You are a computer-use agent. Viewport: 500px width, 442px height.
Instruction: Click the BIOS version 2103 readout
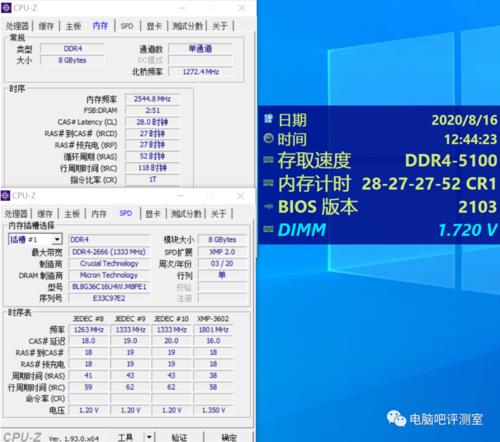coord(478,207)
